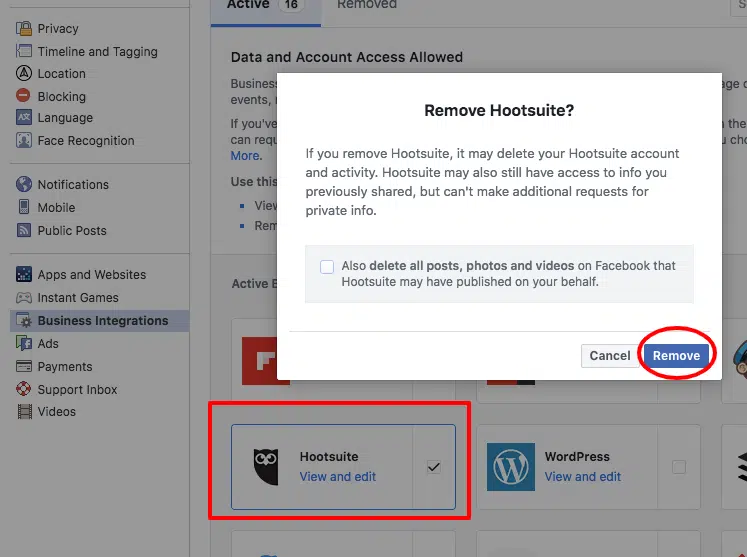Open Payments settings
Image resolution: width=747 pixels, height=557 pixels.
[x=65, y=367]
